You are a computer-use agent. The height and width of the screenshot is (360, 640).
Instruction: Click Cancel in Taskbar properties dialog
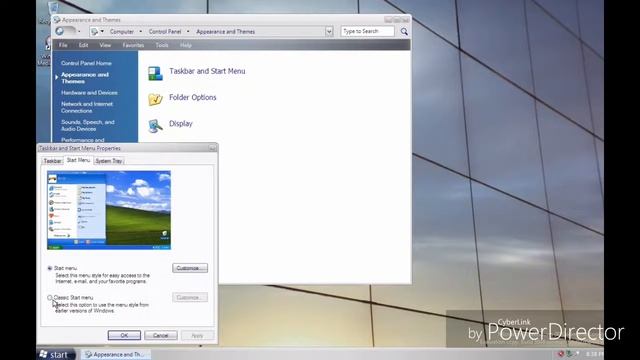161,335
